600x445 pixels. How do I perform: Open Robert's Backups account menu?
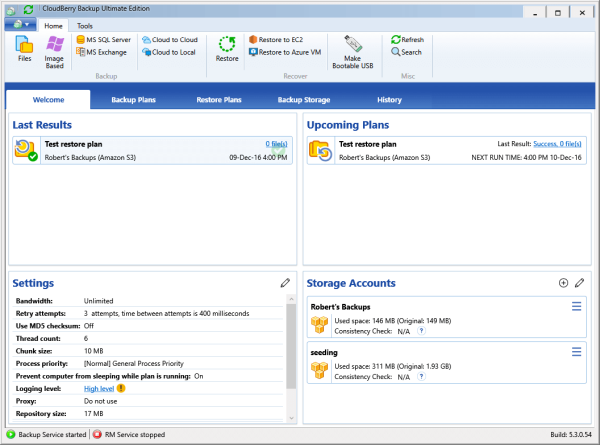click(x=576, y=306)
